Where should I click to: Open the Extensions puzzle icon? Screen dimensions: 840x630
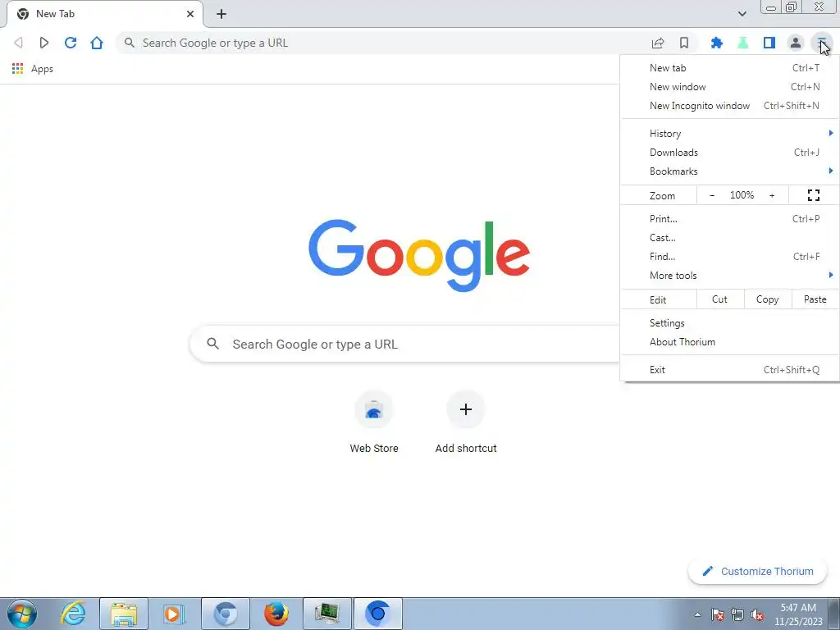716,43
